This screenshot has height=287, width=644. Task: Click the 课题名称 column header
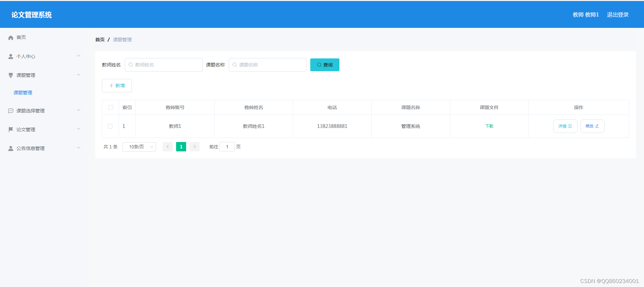(411, 107)
